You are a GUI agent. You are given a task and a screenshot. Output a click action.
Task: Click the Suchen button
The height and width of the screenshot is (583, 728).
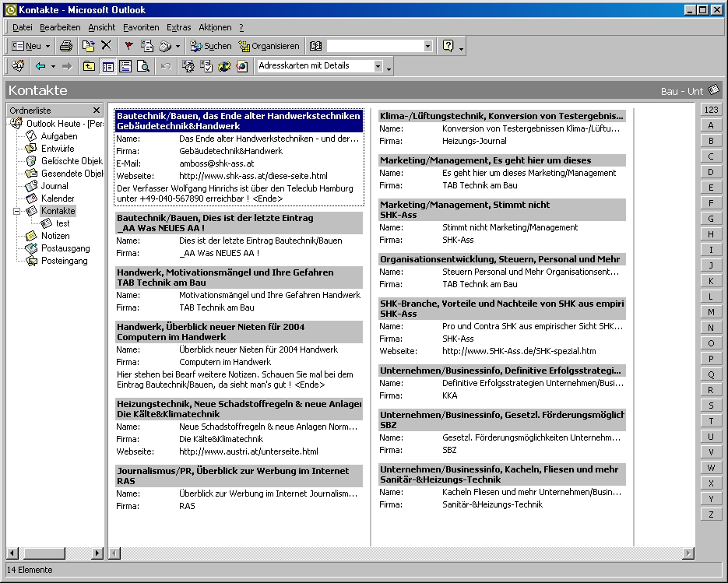point(211,46)
